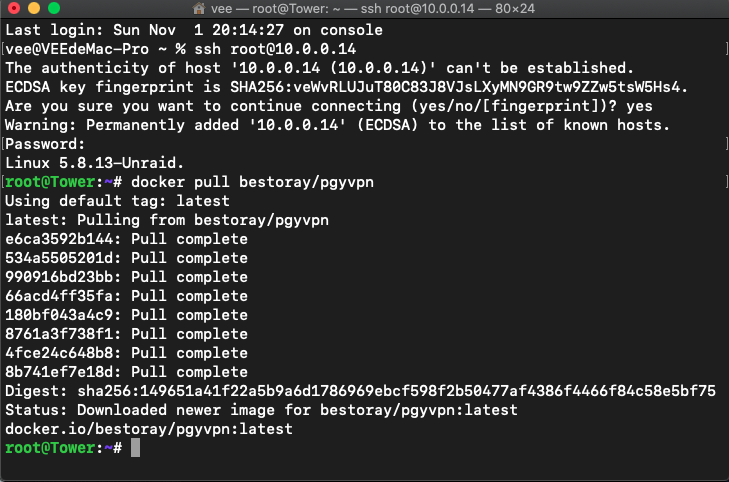Image resolution: width=729 pixels, height=482 pixels.
Task: Click the 'Password:' prompt line
Action: point(45,144)
